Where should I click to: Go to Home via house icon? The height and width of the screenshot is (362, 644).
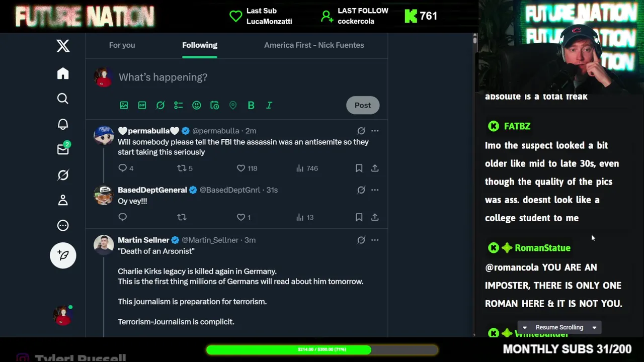coord(63,73)
